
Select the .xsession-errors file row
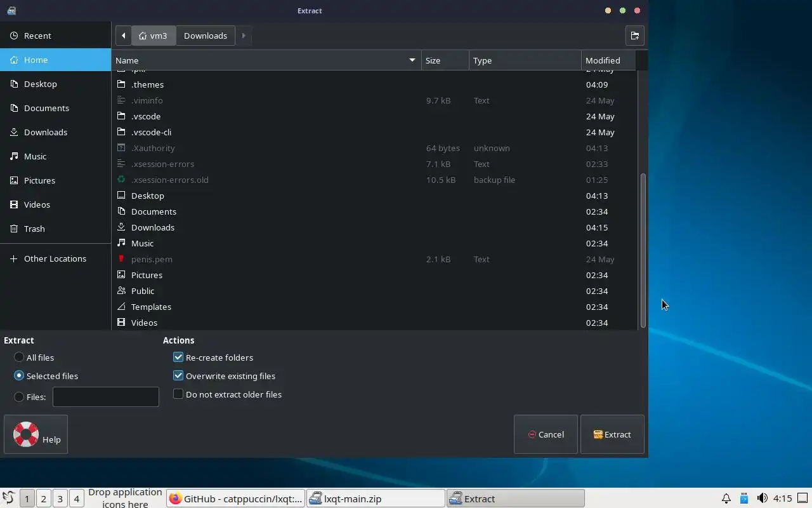pos(374,164)
